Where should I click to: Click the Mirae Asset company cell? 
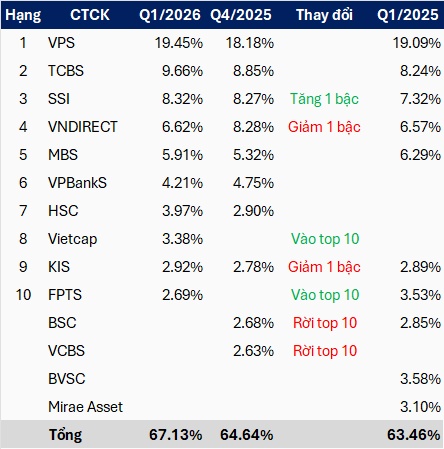85,407
